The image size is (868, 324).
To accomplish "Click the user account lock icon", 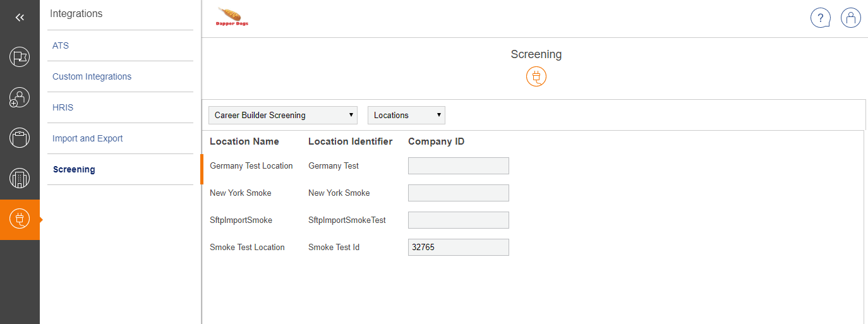I will pyautogui.click(x=851, y=18).
